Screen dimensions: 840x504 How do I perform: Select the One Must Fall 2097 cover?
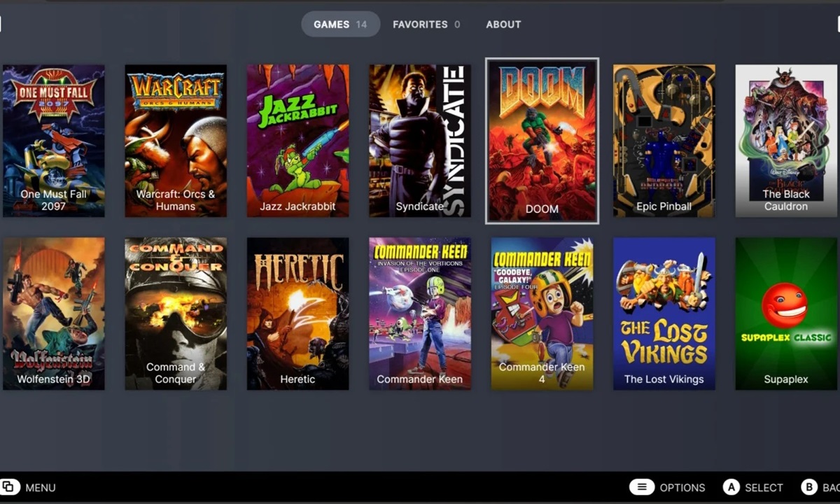tap(53, 141)
